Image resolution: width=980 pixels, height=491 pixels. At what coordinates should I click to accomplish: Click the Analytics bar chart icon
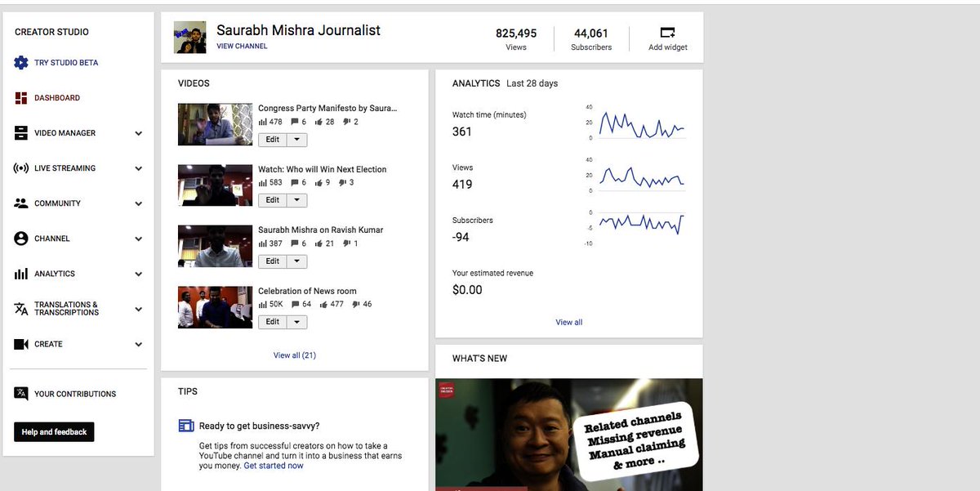click(x=21, y=274)
